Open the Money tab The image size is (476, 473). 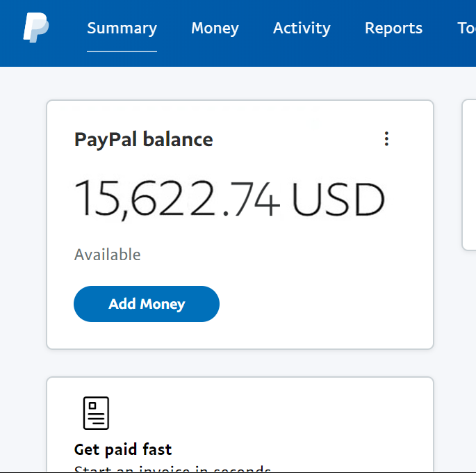coord(215,29)
